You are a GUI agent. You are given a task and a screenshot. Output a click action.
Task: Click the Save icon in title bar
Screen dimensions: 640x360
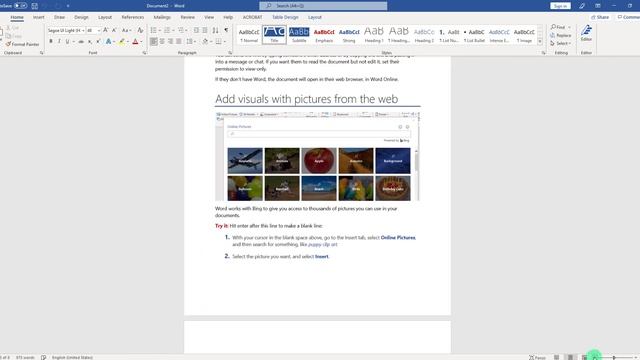pyautogui.click(x=35, y=6)
